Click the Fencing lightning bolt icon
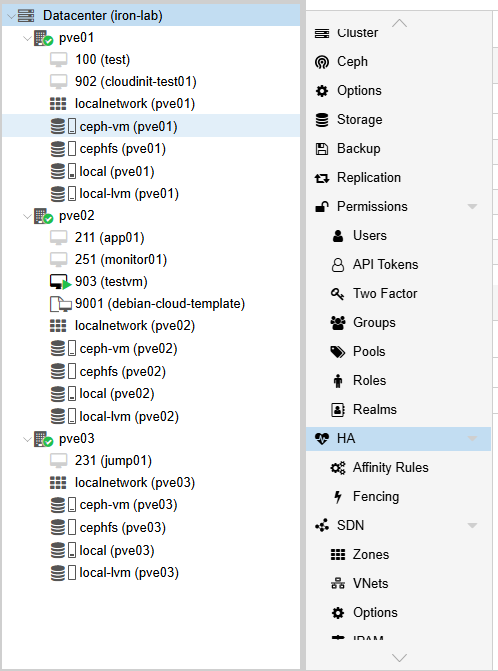Screen dimensions: 498x671 pos(338,497)
